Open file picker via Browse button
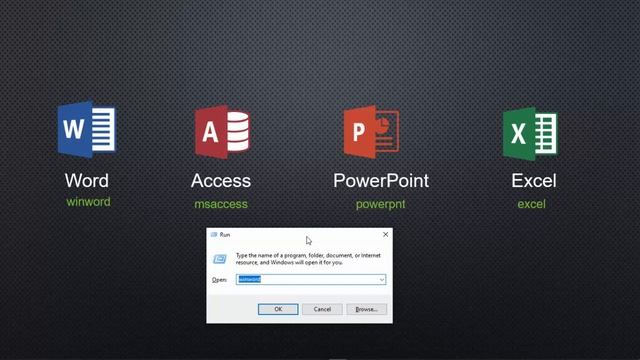 (x=366, y=309)
